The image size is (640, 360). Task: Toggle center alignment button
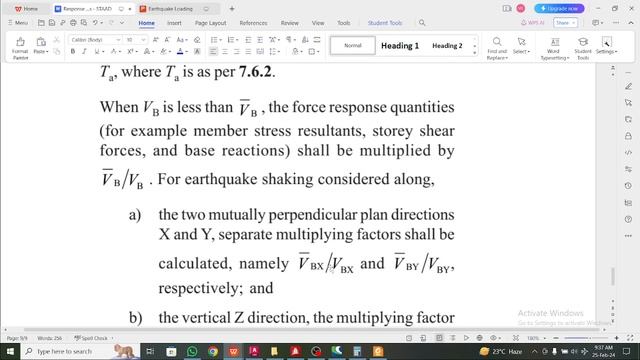(x=225, y=51)
